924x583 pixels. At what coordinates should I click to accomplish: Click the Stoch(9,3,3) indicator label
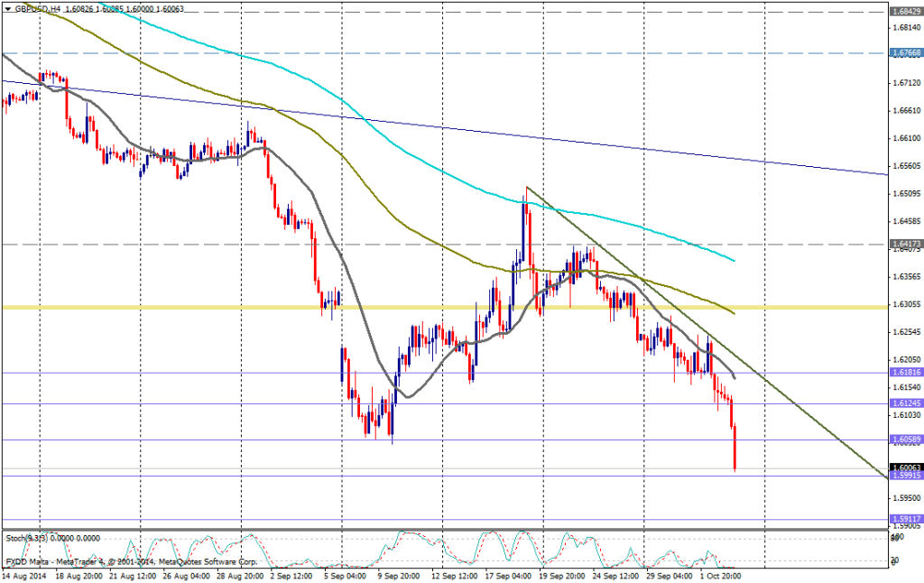click(27, 538)
